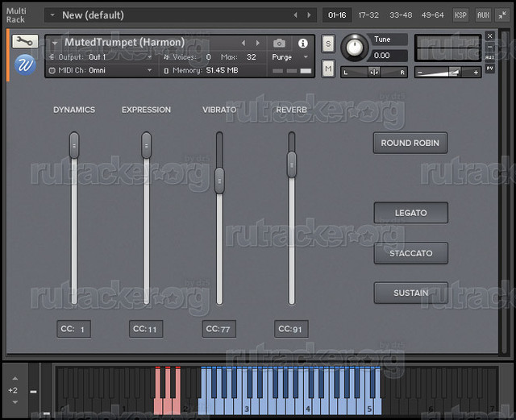Screen dimensions: 516x420
Task: Select previous instrument with left arrow
Action: (x=243, y=43)
